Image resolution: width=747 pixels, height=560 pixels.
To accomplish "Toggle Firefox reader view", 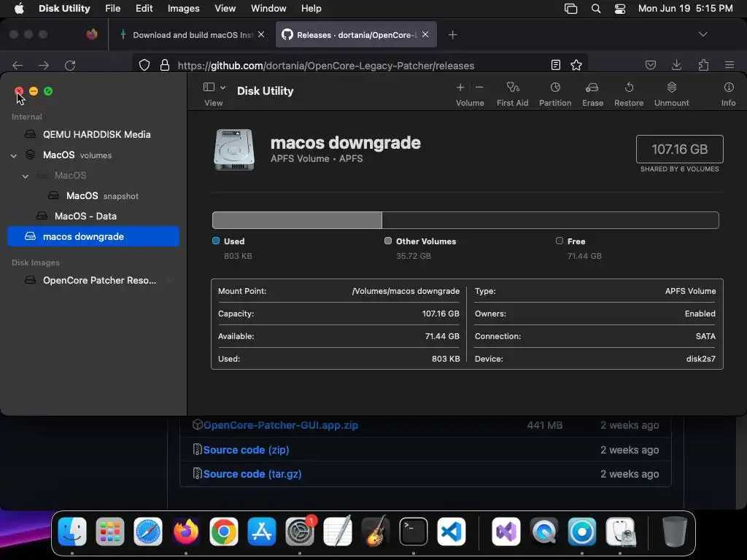I will [555, 65].
